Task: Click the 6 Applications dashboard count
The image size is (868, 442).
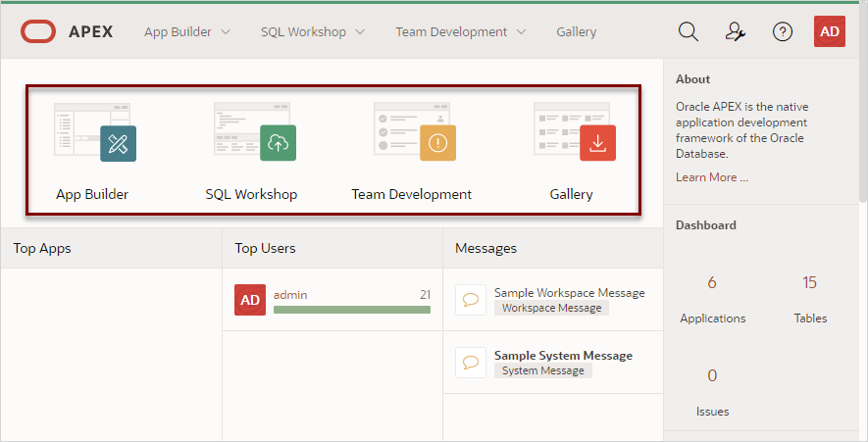Action: pyautogui.click(x=712, y=282)
